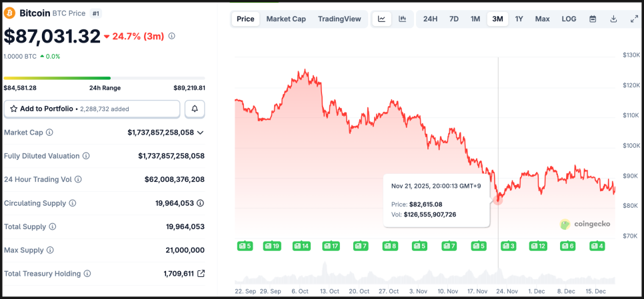Choose the Max time range
644x299 pixels.
[x=542, y=19]
